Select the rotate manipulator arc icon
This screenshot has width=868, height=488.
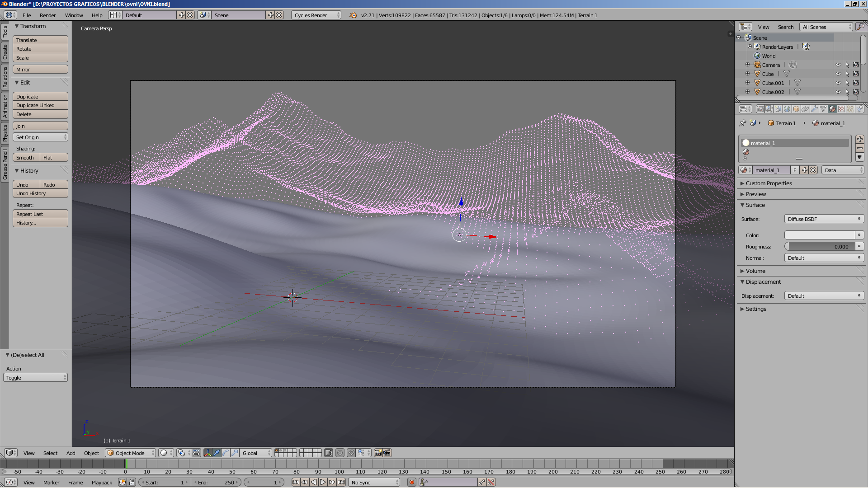tap(226, 453)
